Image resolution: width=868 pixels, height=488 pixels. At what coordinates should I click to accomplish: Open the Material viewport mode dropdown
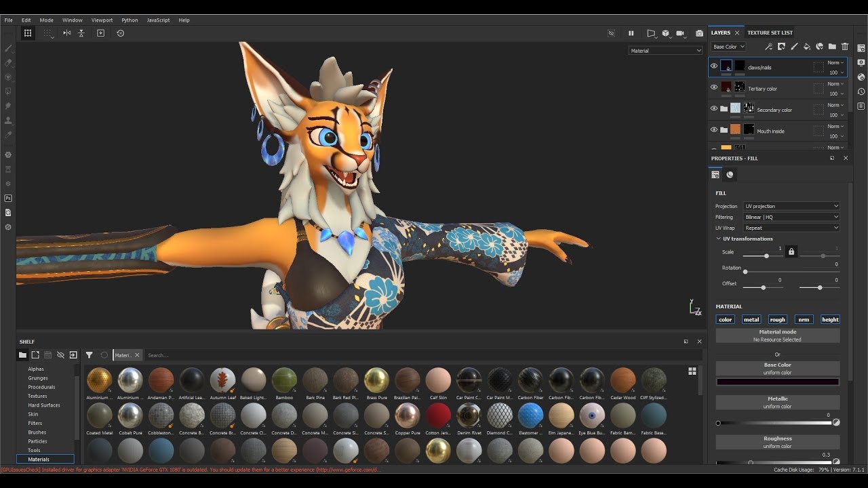(665, 50)
